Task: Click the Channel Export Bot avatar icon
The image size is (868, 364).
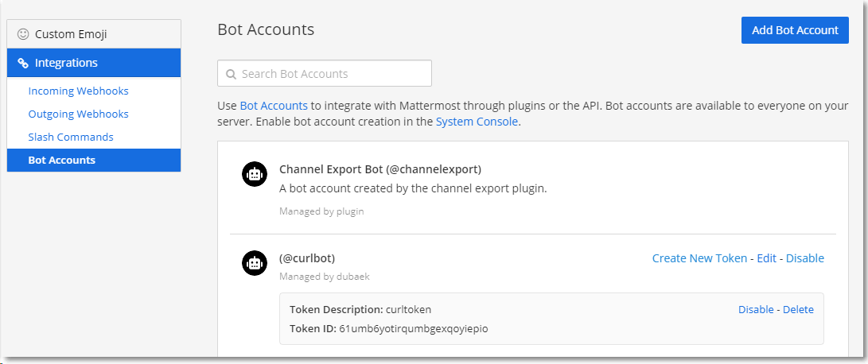Action: [254, 176]
